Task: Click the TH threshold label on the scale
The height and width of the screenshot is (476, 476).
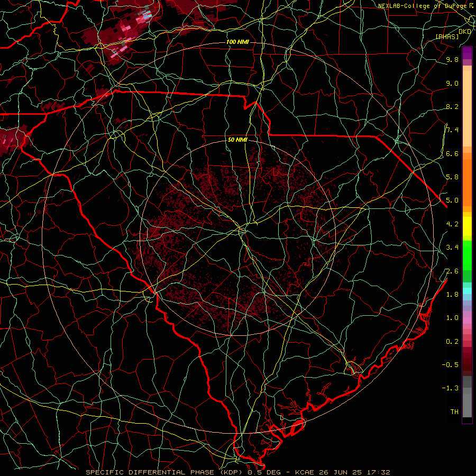Action: coord(454,412)
